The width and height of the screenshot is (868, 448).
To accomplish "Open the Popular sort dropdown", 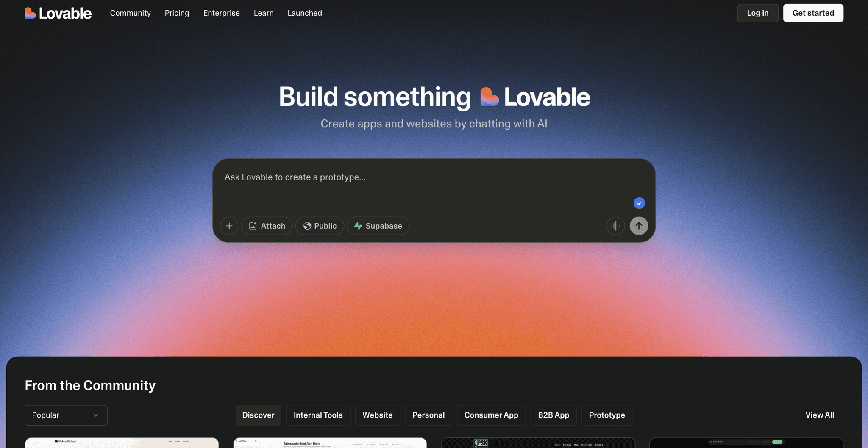I will [66, 415].
